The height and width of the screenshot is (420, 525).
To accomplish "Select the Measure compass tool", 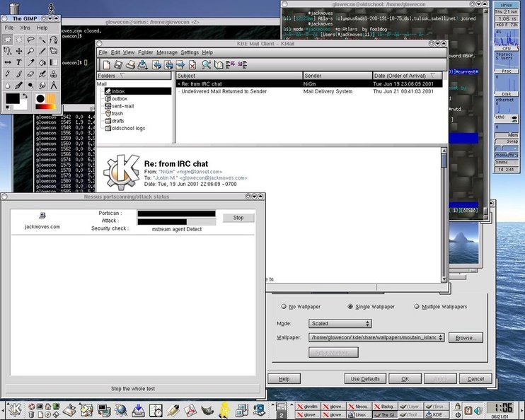I will point(53,85).
